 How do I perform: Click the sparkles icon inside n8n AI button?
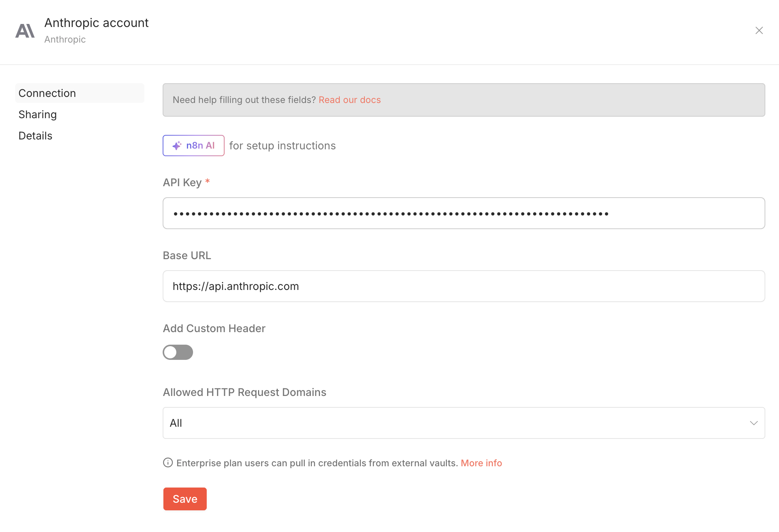click(177, 145)
